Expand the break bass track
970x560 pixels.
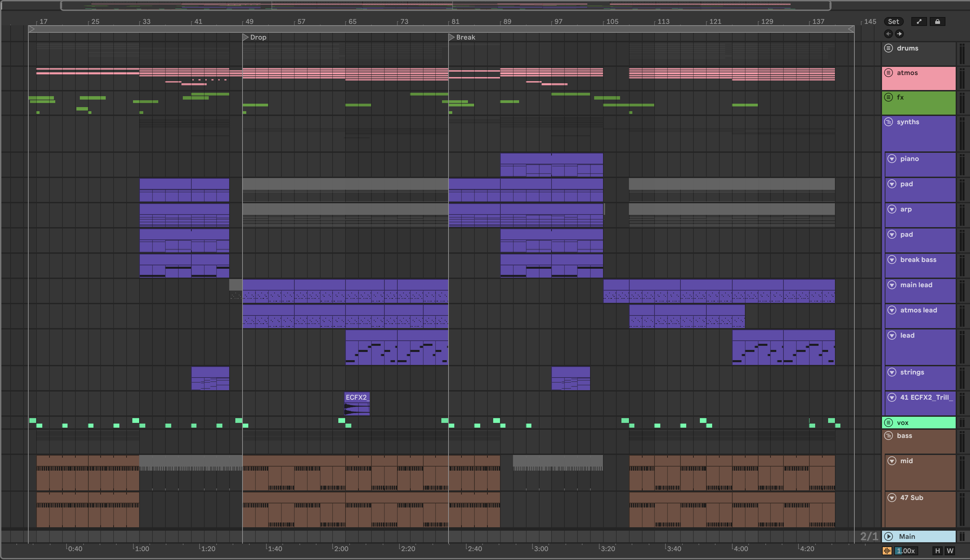click(892, 260)
